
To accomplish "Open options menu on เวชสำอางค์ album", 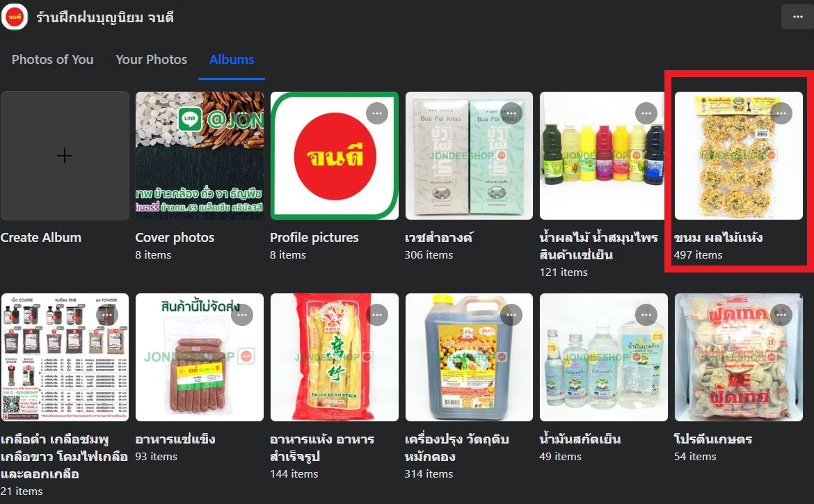I will pos(511,113).
